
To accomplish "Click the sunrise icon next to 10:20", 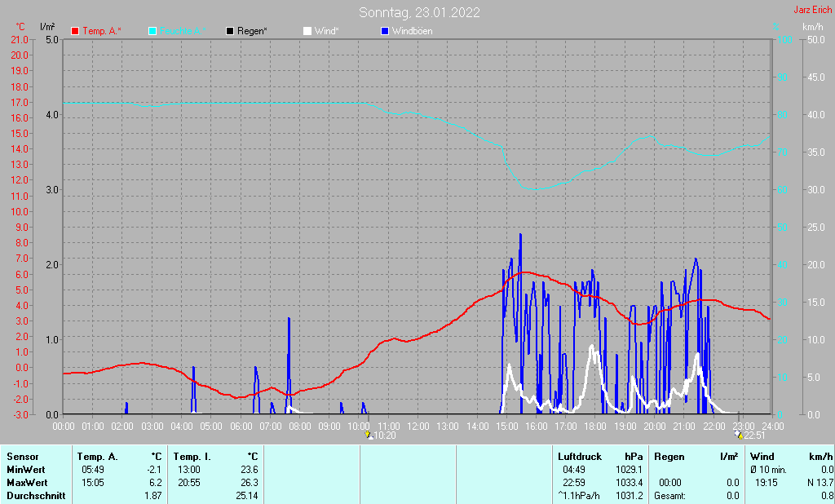I will pos(368,435).
